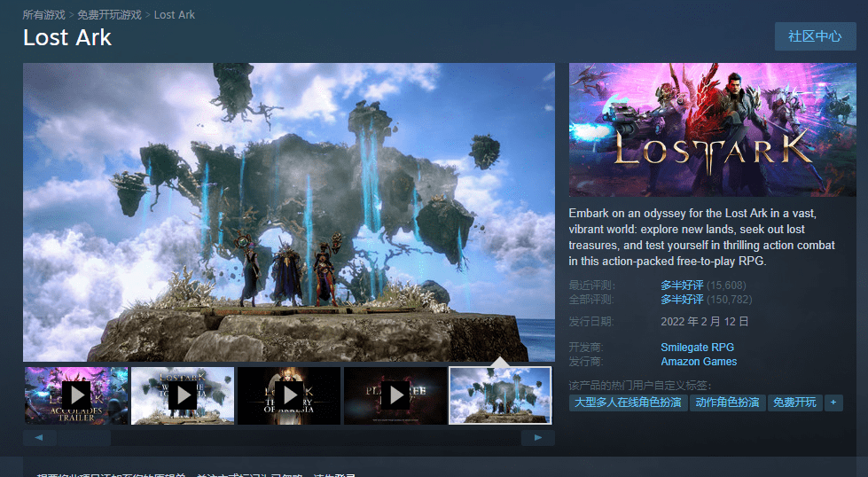Image resolution: width=868 pixels, height=477 pixels.
Task: Click the 最近评测 label
Action: tap(591, 285)
